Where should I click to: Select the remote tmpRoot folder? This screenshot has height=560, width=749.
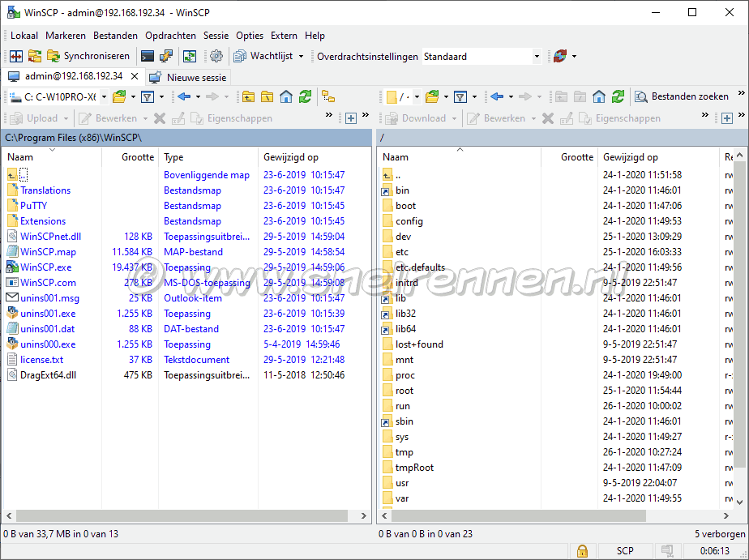coord(414,468)
